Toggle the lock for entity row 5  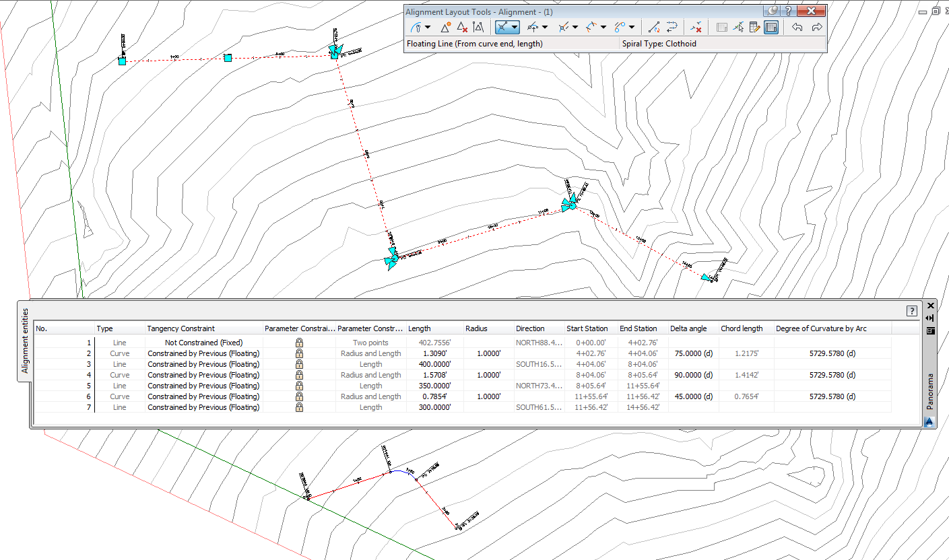[299, 386]
